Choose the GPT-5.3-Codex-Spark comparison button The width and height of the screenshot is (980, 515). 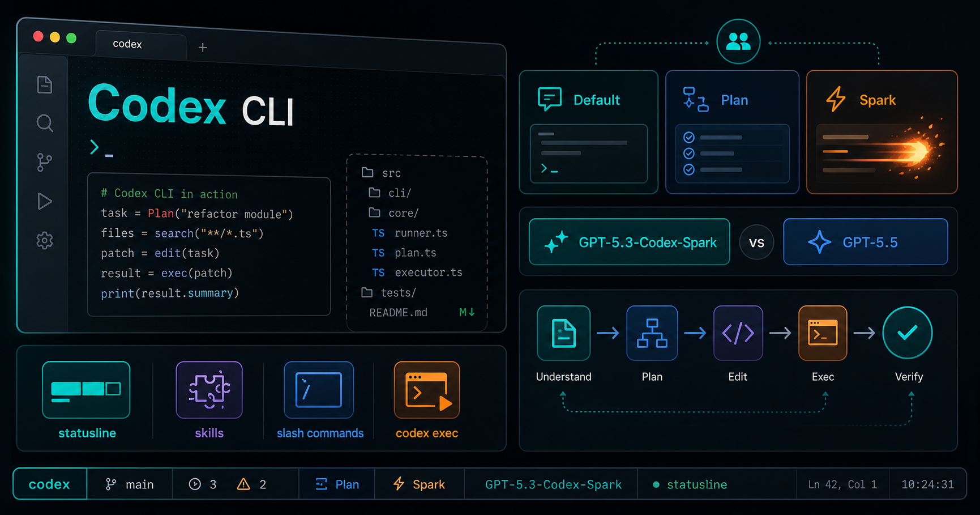[x=629, y=242]
